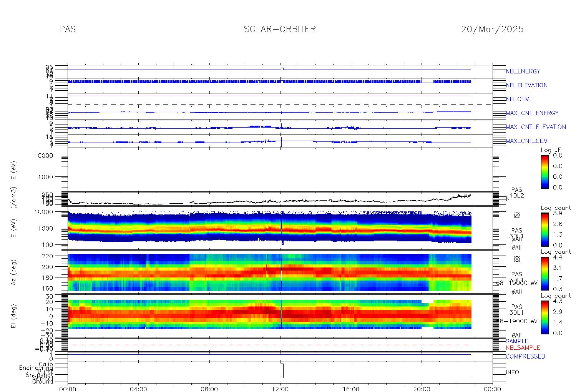Click the Engineering mode label
Viewport: 581px width, 392px height.
coord(36,368)
